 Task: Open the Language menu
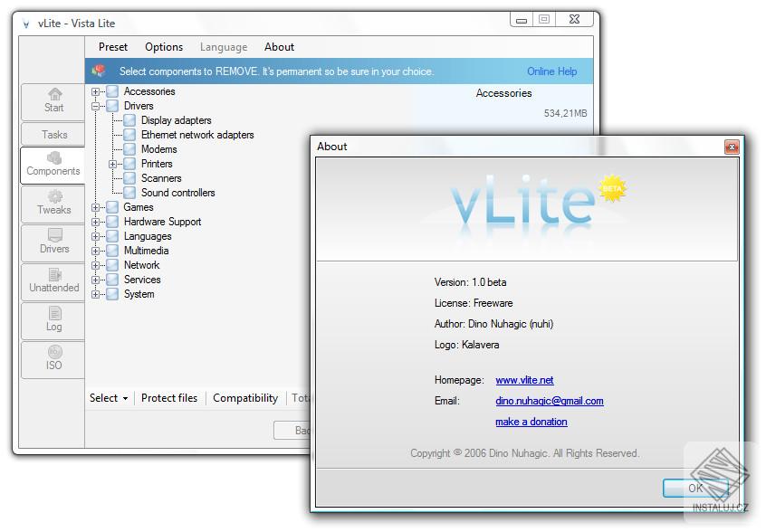tap(224, 47)
